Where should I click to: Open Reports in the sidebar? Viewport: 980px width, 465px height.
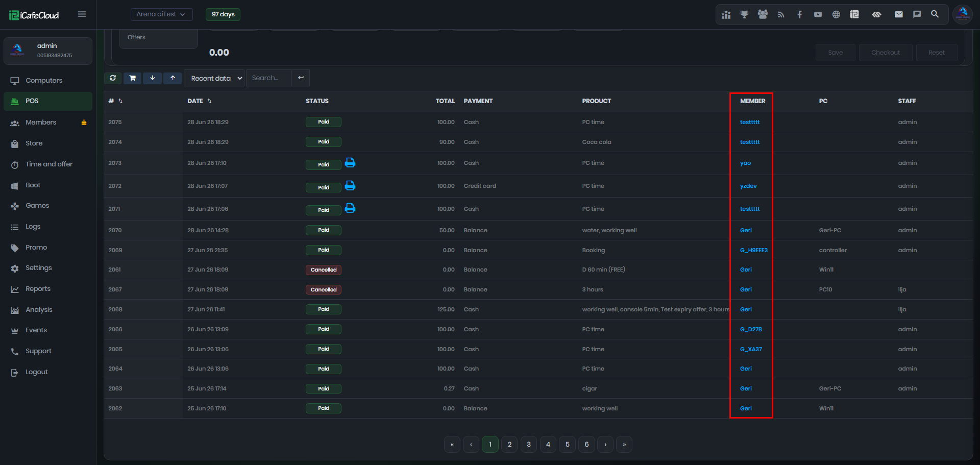coord(48,289)
